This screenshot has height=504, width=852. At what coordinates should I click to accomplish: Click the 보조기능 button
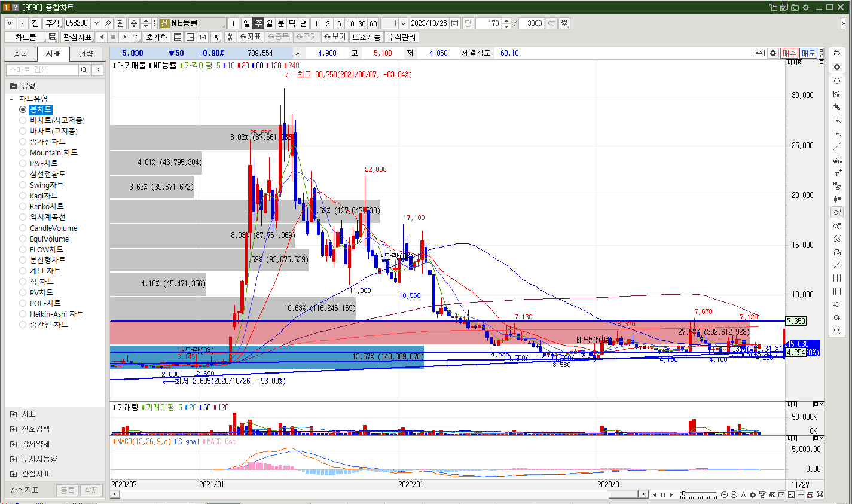coord(366,37)
